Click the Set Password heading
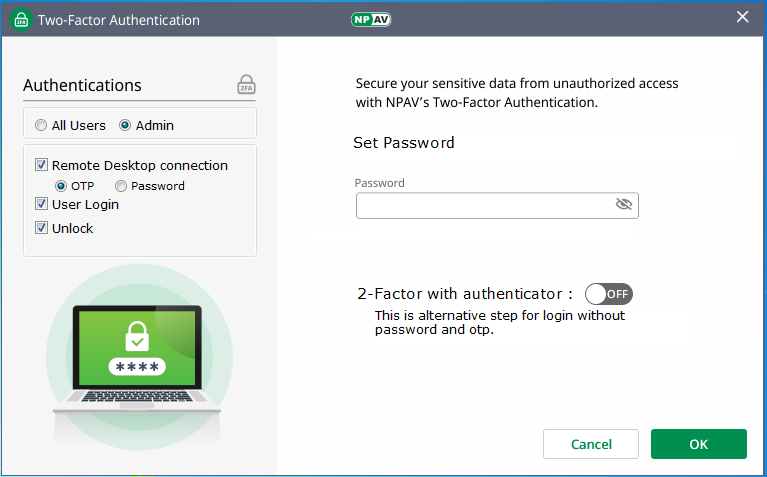 404,143
